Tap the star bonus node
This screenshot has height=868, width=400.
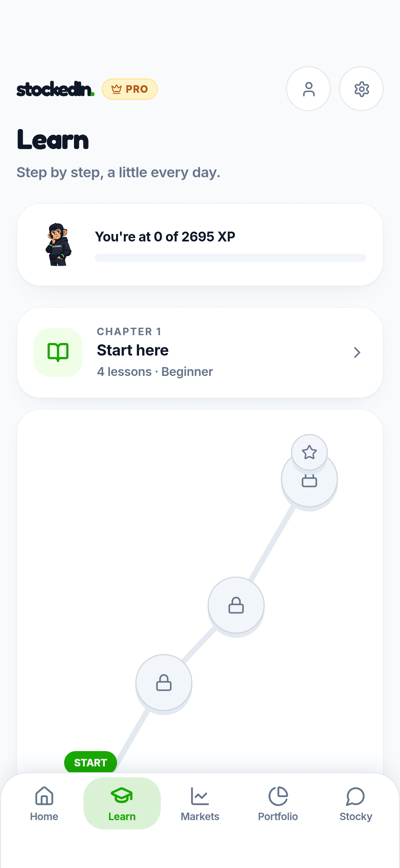309,452
